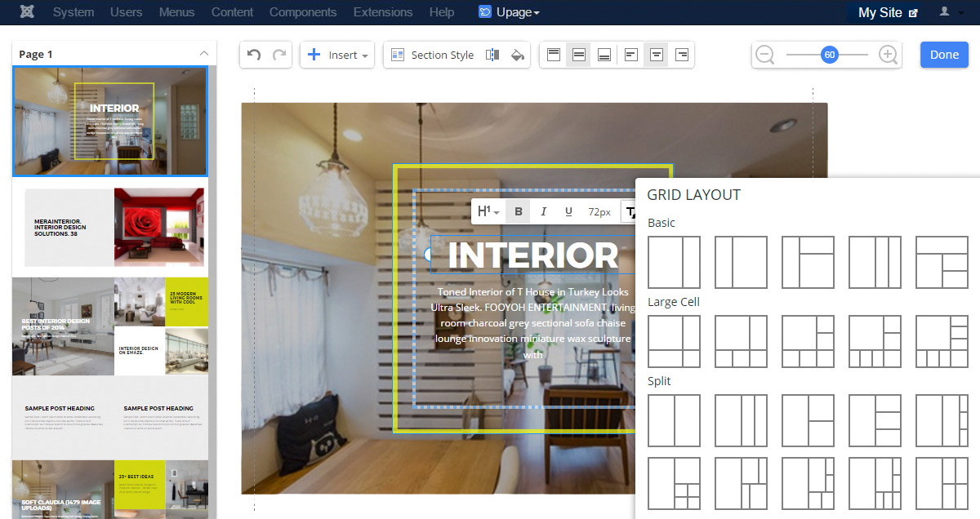Open the Components menu

[x=303, y=12]
